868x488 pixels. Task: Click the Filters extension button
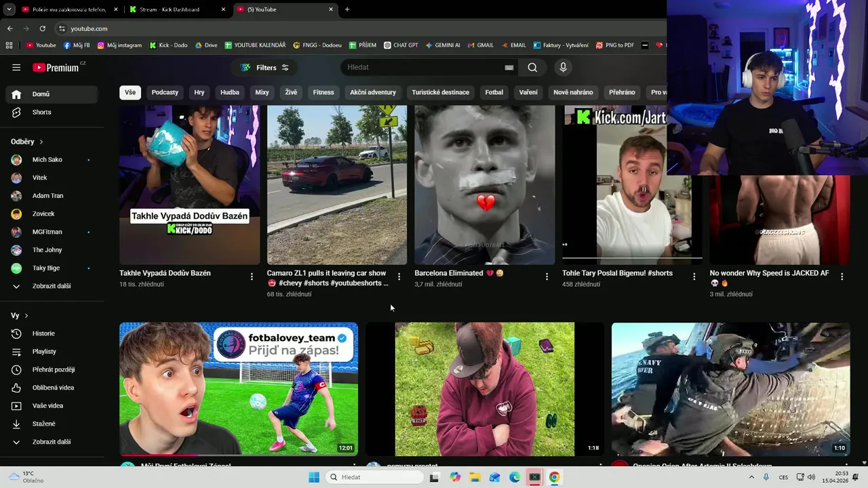point(264,67)
